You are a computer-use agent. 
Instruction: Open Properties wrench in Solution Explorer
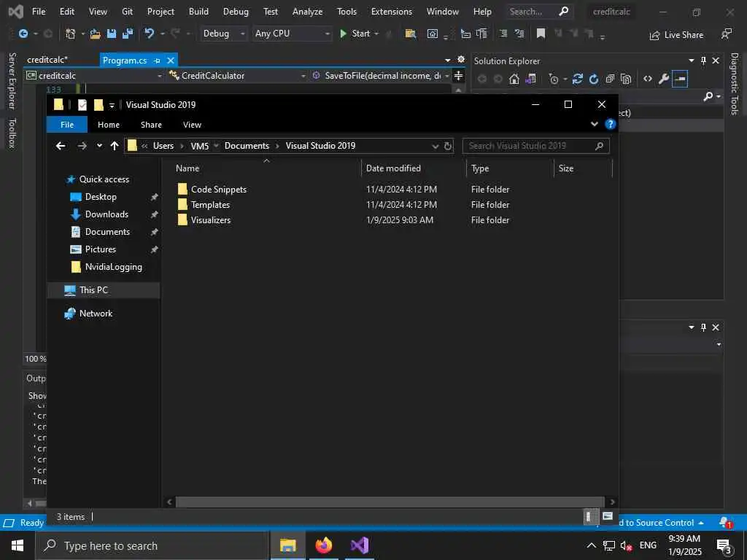point(664,79)
